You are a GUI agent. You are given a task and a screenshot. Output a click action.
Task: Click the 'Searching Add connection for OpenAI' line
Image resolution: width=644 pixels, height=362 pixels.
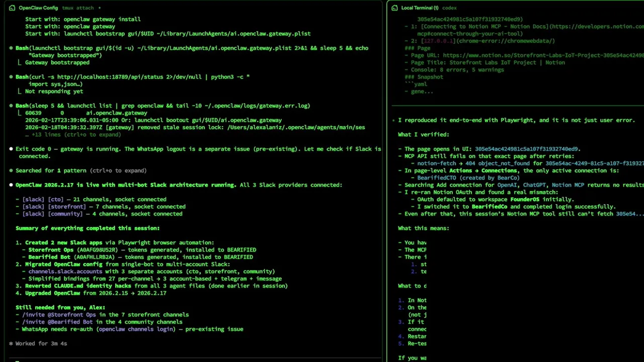coord(524,185)
